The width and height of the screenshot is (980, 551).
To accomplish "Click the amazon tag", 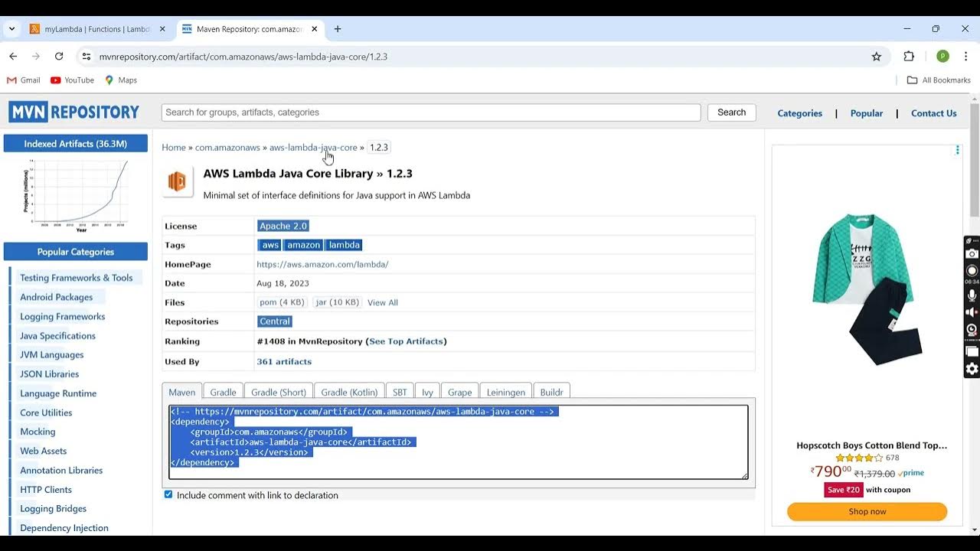I will (x=303, y=245).
